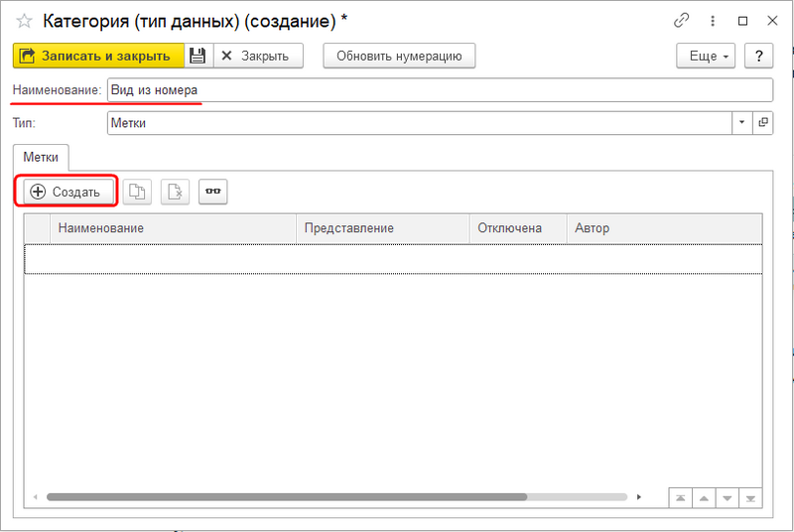
Task: Click the Представление column header
Action: pos(383,228)
